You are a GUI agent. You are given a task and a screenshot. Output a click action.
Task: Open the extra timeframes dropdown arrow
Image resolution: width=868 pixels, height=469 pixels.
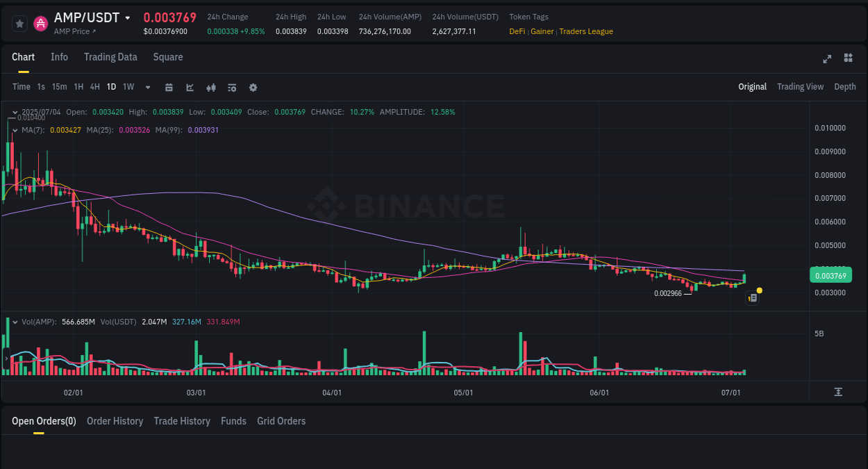click(147, 87)
